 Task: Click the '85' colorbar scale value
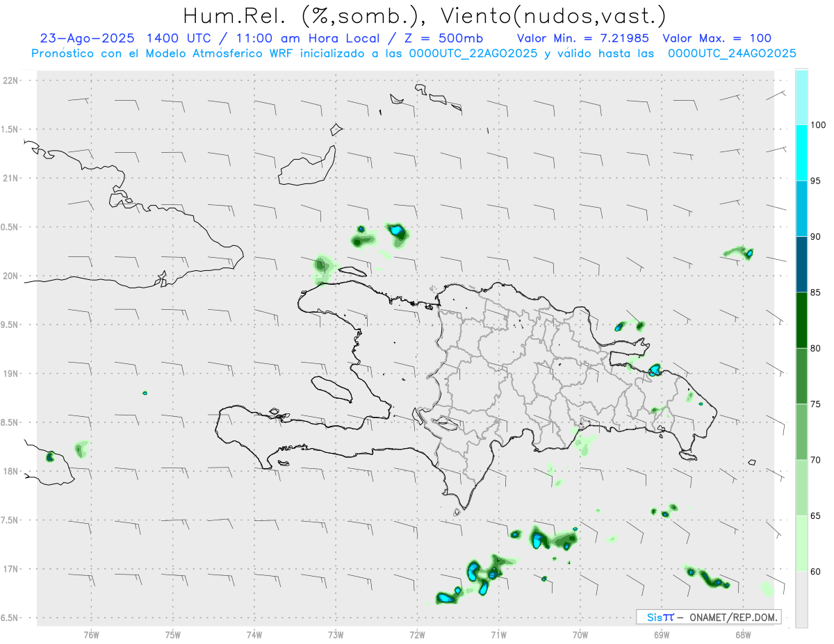tap(817, 292)
